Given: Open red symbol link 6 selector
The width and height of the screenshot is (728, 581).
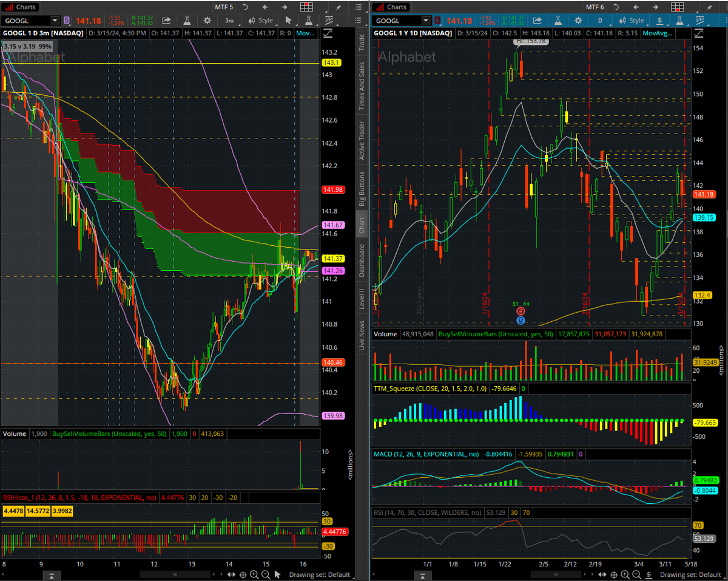Looking at the screenshot, I should click(437, 21).
